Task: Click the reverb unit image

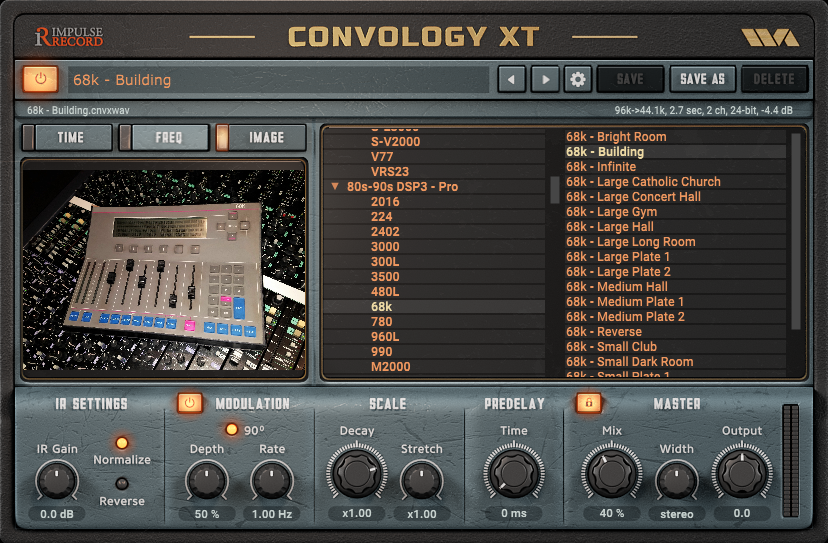Action: 164,269
